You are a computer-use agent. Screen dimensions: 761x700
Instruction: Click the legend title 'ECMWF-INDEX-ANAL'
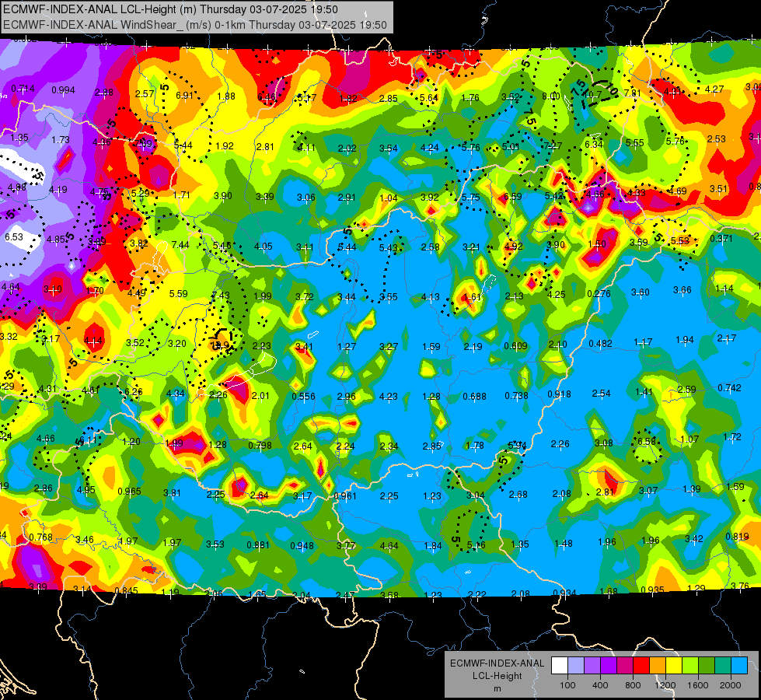coord(497,663)
